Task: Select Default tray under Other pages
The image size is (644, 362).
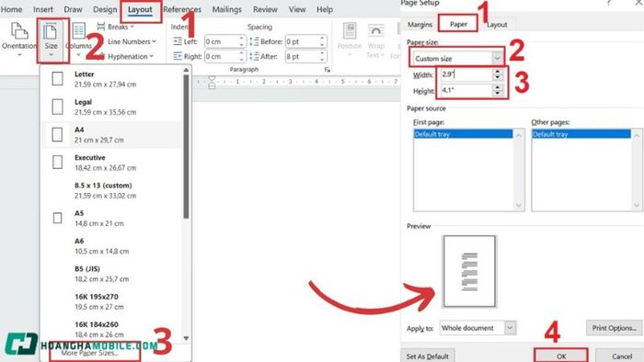Action: point(581,134)
